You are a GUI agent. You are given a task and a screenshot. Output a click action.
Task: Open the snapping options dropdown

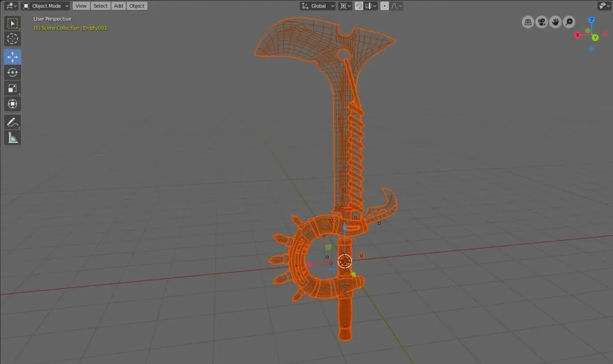tap(371, 6)
